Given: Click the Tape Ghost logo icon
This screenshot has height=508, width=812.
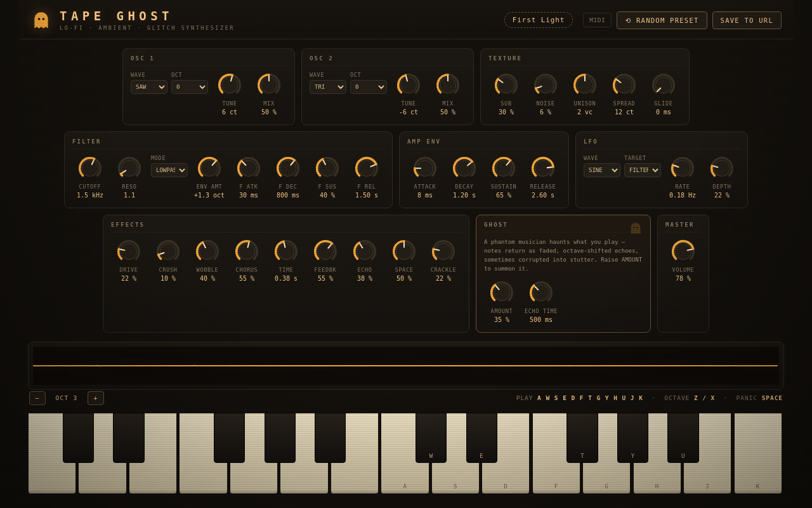Looking at the screenshot, I should 41,20.
